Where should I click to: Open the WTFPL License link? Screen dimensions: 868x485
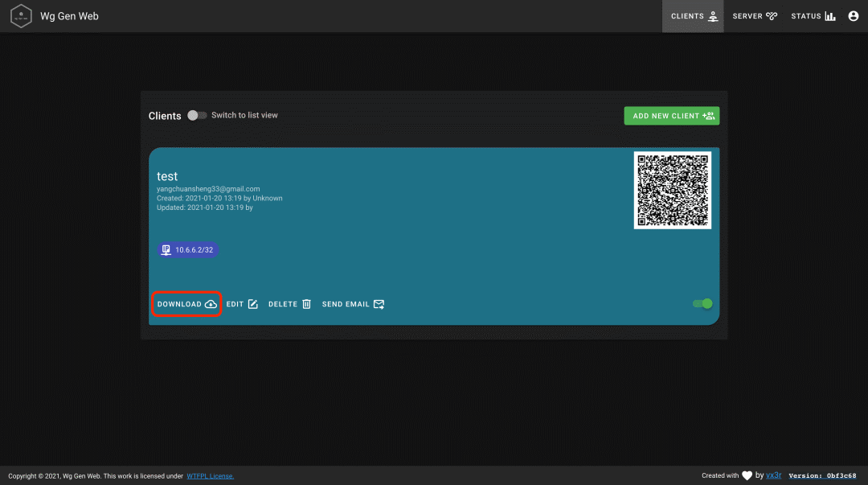point(210,476)
